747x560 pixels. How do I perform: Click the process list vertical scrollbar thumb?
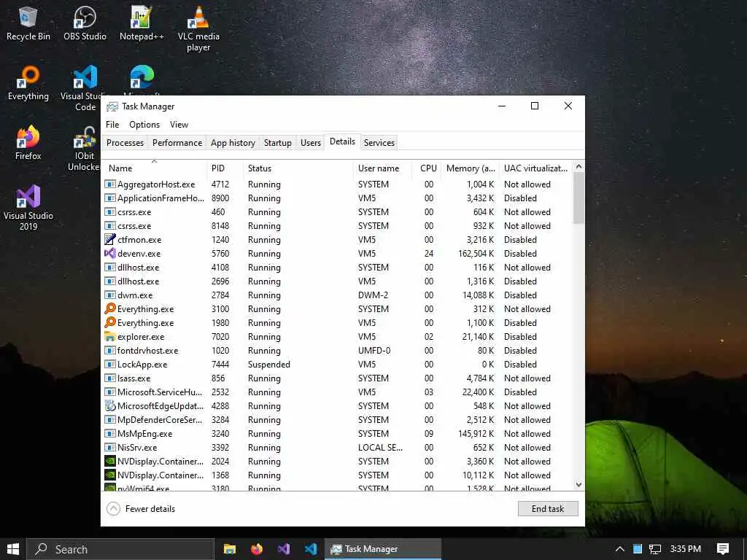pyautogui.click(x=578, y=198)
